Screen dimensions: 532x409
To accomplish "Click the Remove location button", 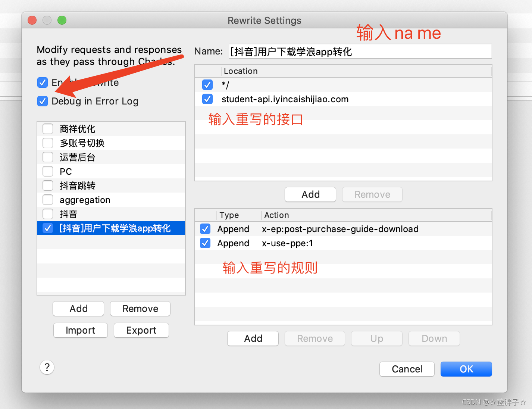I will [372, 194].
